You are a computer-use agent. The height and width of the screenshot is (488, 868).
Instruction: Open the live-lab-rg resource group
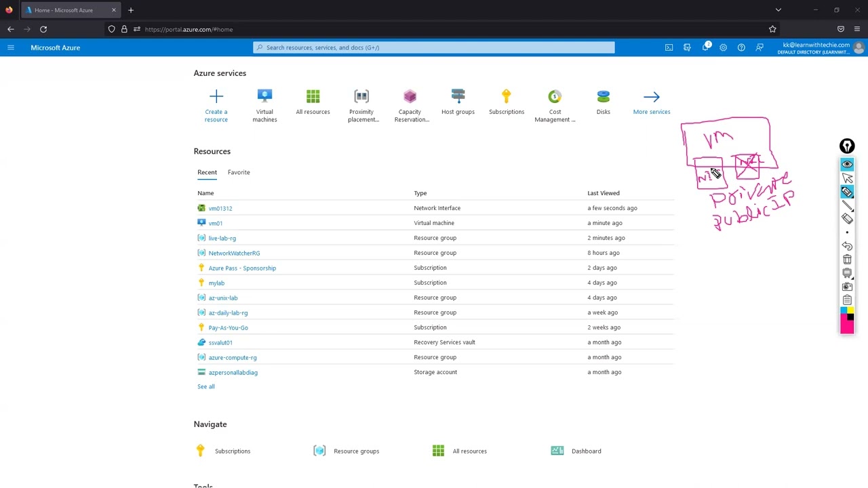pyautogui.click(x=222, y=238)
